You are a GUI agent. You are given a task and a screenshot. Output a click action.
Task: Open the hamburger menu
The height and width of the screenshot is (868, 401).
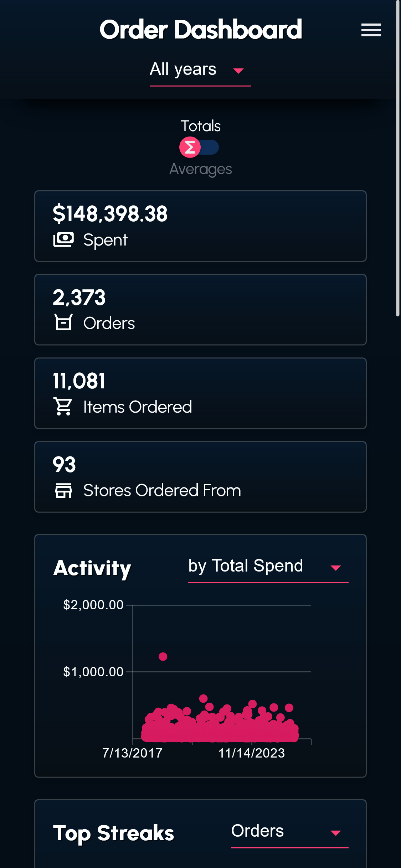click(371, 30)
